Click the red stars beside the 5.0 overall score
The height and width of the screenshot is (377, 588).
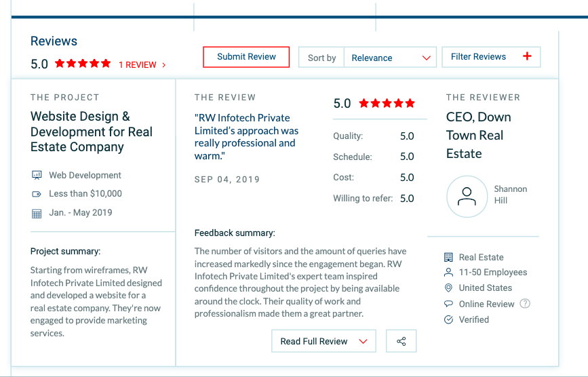click(x=83, y=63)
